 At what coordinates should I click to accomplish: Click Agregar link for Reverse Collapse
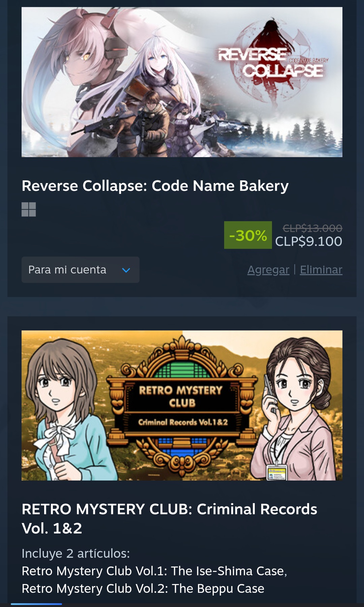point(268,270)
